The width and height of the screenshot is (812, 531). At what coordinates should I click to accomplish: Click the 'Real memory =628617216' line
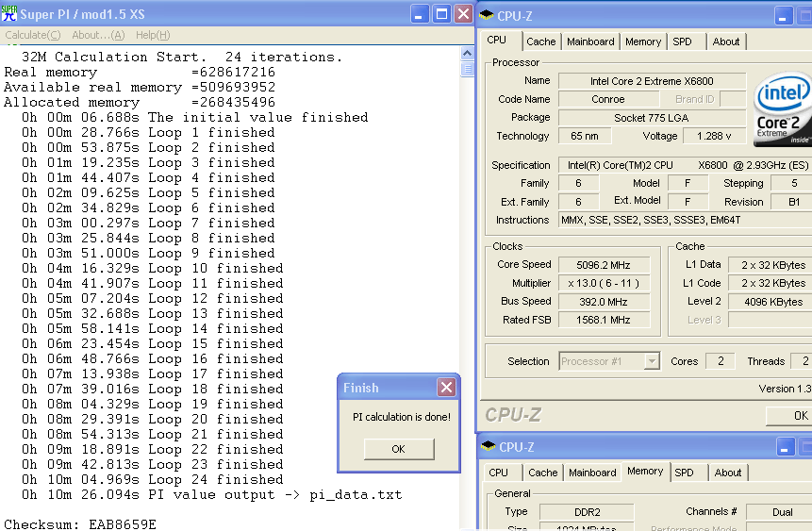(140, 72)
